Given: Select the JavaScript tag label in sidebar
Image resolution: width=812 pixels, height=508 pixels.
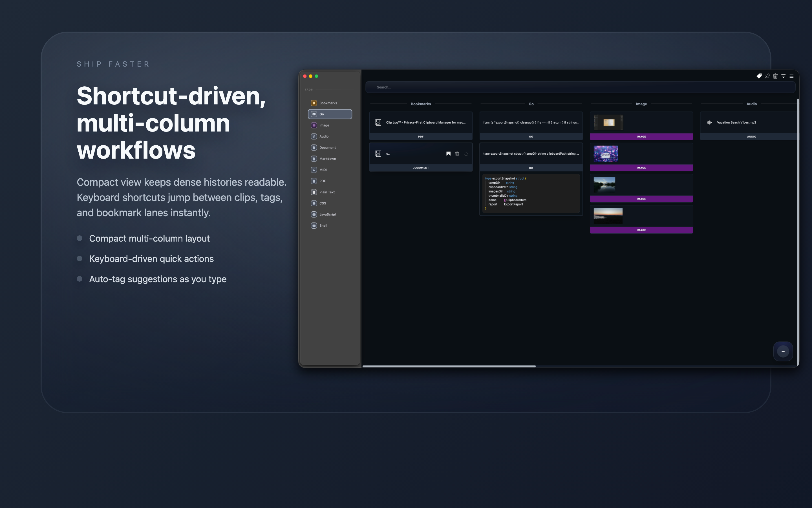Looking at the screenshot, I should (x=328, y=214).
